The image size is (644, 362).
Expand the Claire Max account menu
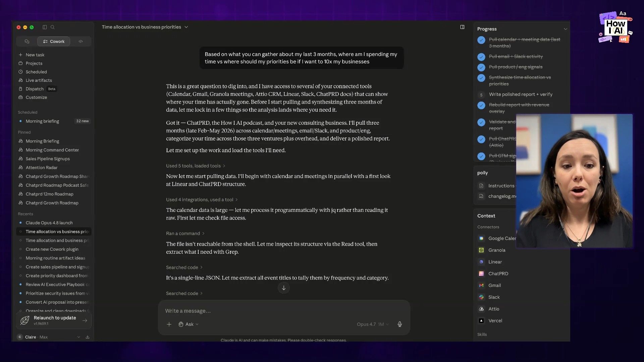[49, 337]
